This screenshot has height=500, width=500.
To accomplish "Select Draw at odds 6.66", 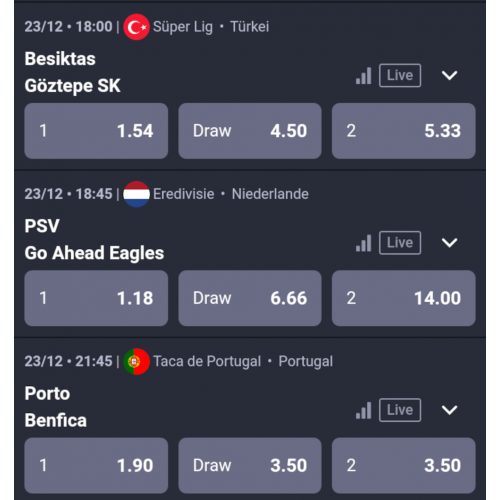I will (x=250, y=298).
